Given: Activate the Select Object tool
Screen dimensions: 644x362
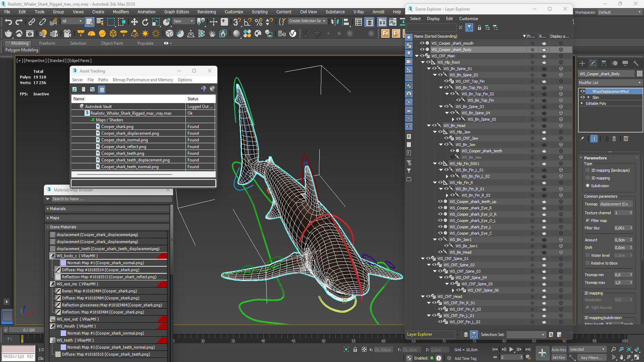Looking at the screenshot, I should pyautogui.click(x=89, y=22).
